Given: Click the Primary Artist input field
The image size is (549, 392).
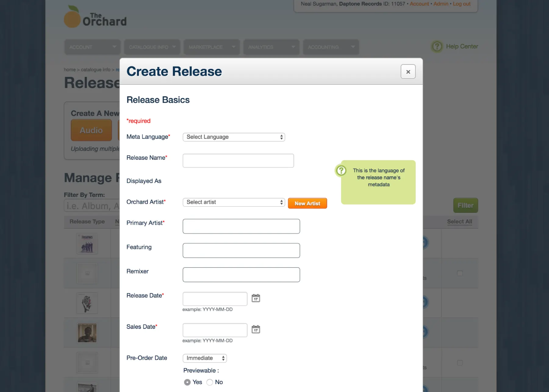Looking at the screenshot, I should [x=241, y=226].
